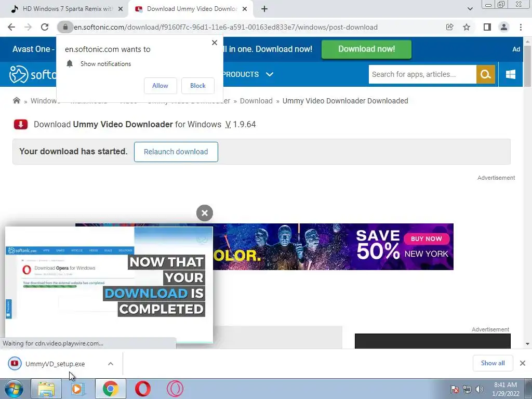Launch the red Opera browser from taskbar
This screenshot has height=399, width=532.
(x=142, y=389)
